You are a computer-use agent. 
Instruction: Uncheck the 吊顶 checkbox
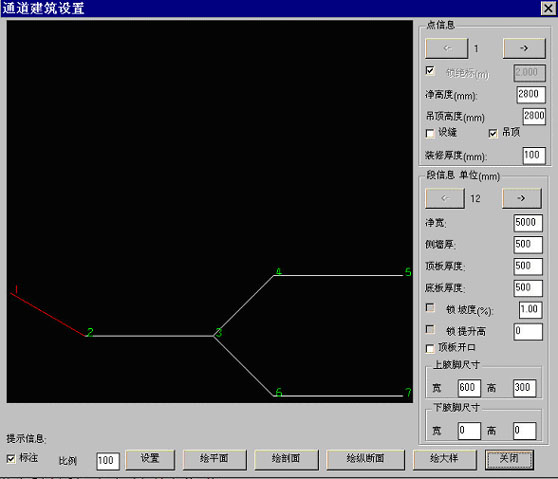click(x=493, y=133)
